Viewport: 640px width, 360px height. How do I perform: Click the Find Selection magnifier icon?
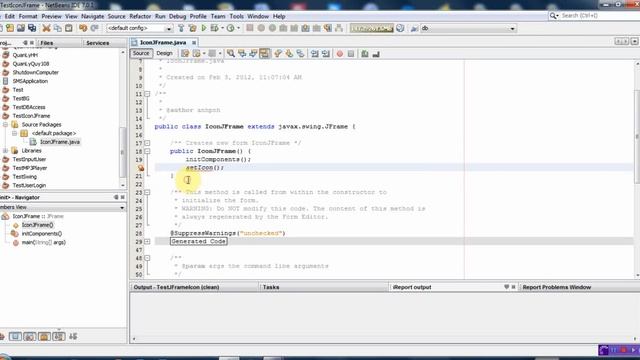point(231,53)
